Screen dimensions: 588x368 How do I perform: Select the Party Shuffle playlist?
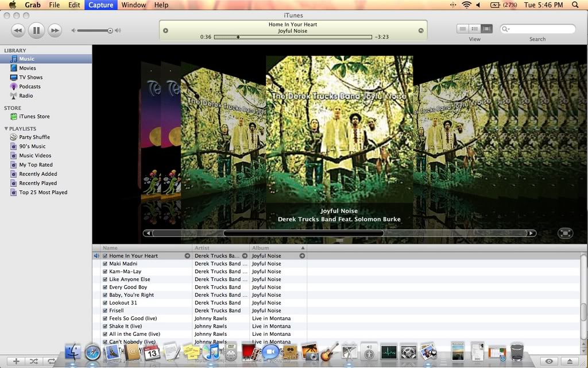click(x=34, y=137)
